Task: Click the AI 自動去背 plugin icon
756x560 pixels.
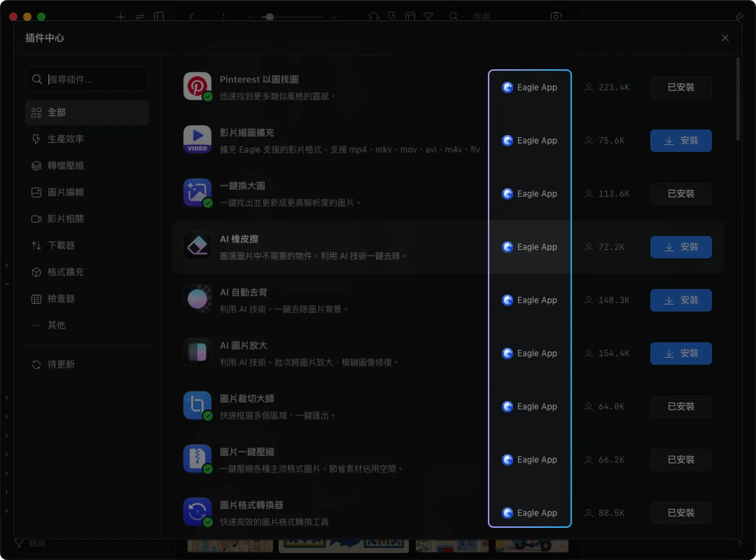Action: (x=197, y=299)
